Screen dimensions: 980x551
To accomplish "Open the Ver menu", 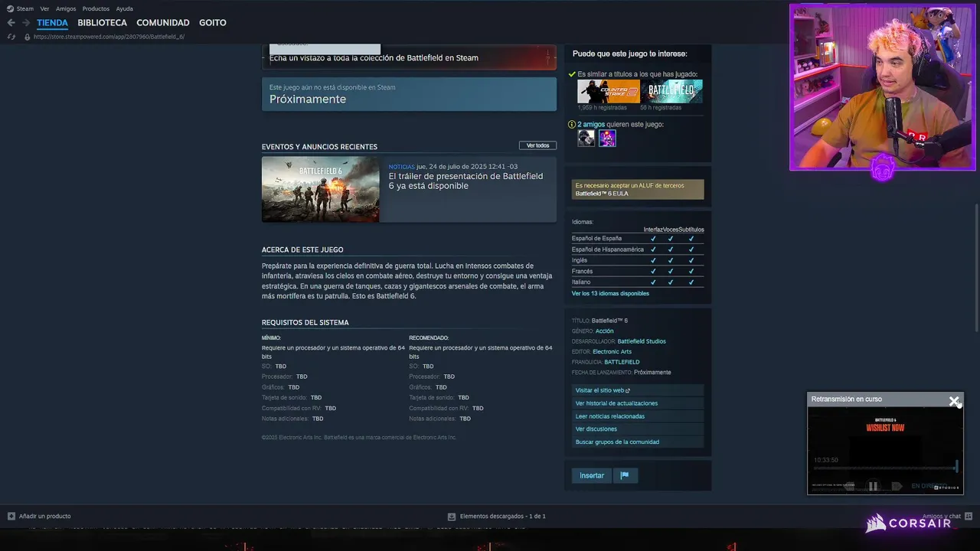I will [44, 8].
